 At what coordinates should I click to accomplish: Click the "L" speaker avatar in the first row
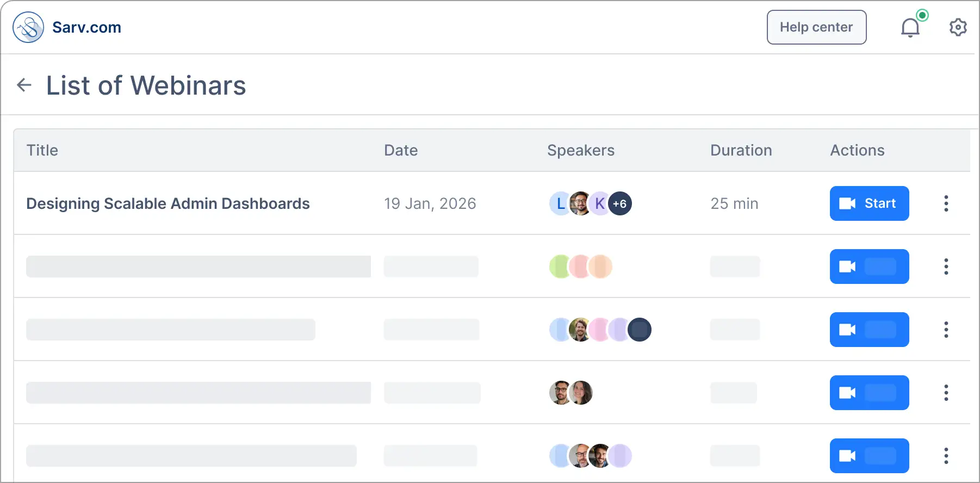[x=559, y=203]
